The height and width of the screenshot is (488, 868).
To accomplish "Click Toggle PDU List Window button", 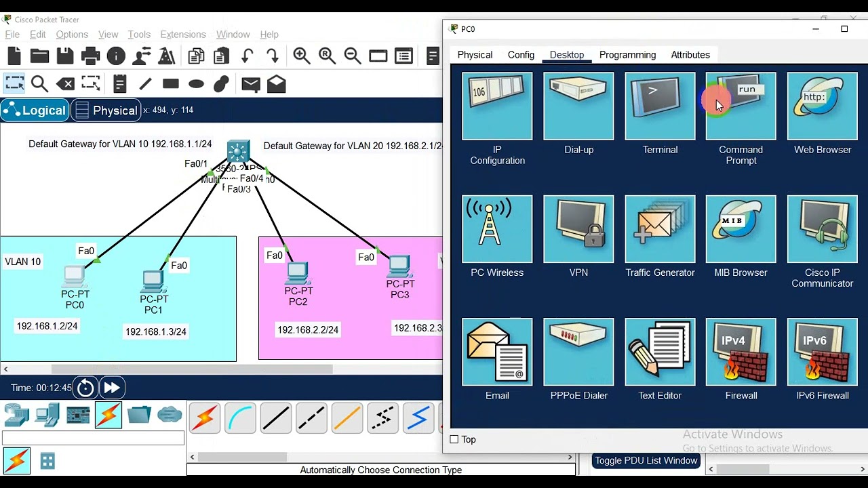I will [646, 461].
